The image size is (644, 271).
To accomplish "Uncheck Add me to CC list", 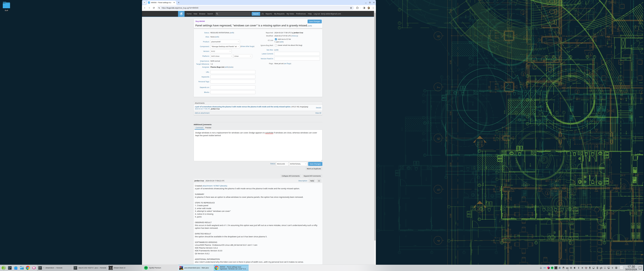I will (276, 39).
